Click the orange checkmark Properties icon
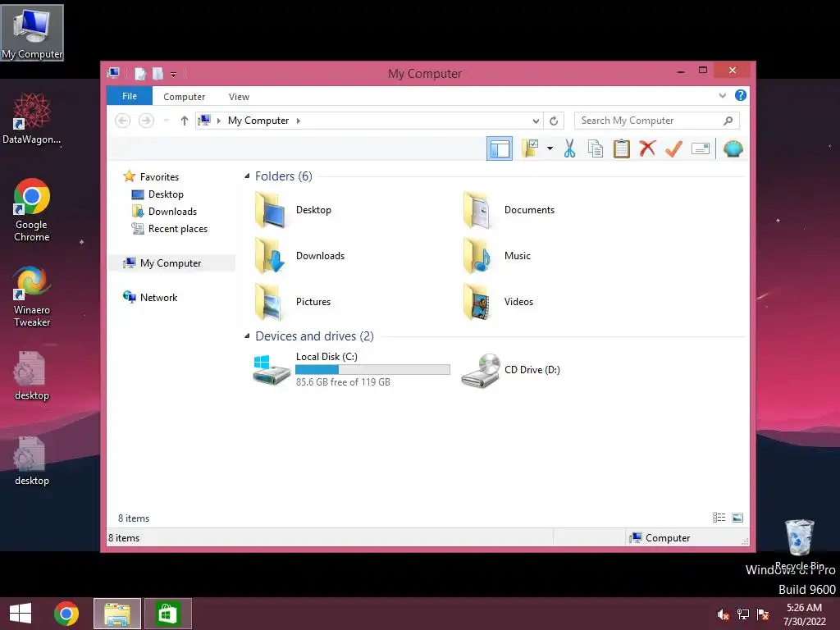This screenshot has height=630, width=840. click(x=673, y=148)
